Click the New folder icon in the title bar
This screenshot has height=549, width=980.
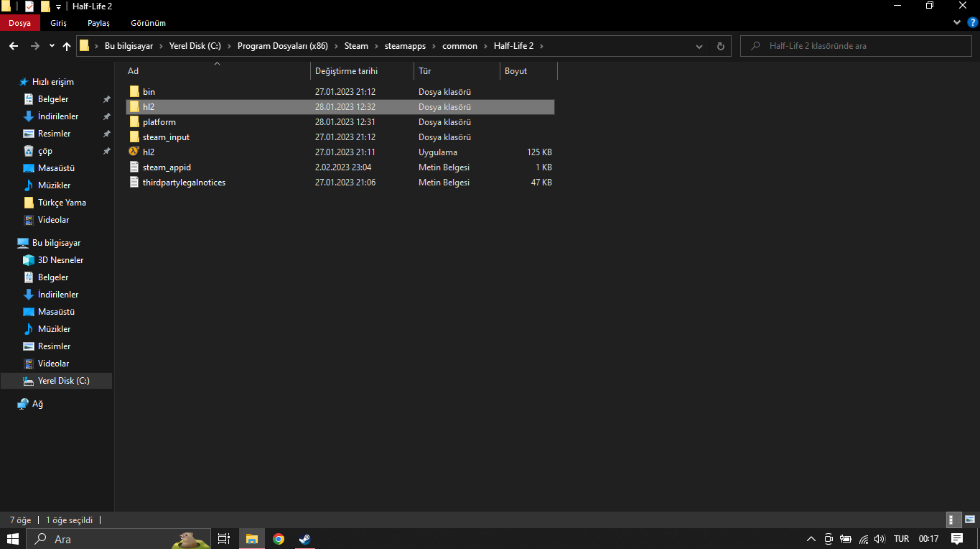45,6
